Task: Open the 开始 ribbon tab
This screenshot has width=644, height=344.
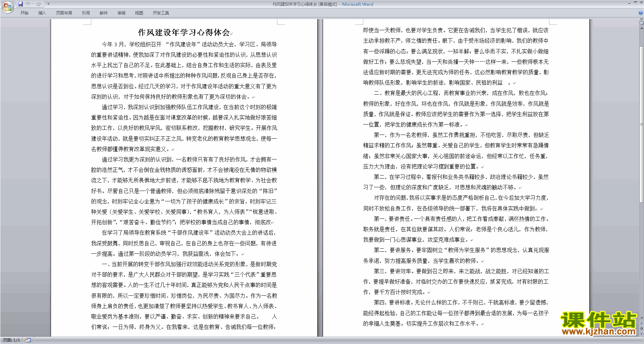Action: pos(24,13)
